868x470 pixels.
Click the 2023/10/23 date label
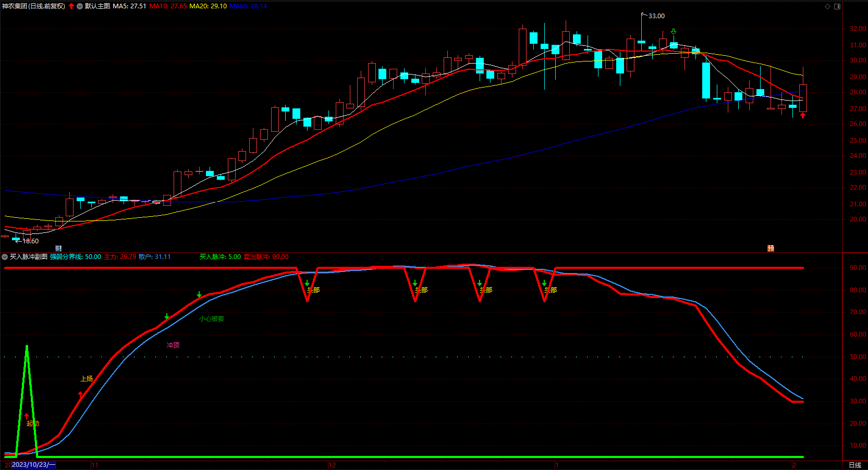coord(33,465)
